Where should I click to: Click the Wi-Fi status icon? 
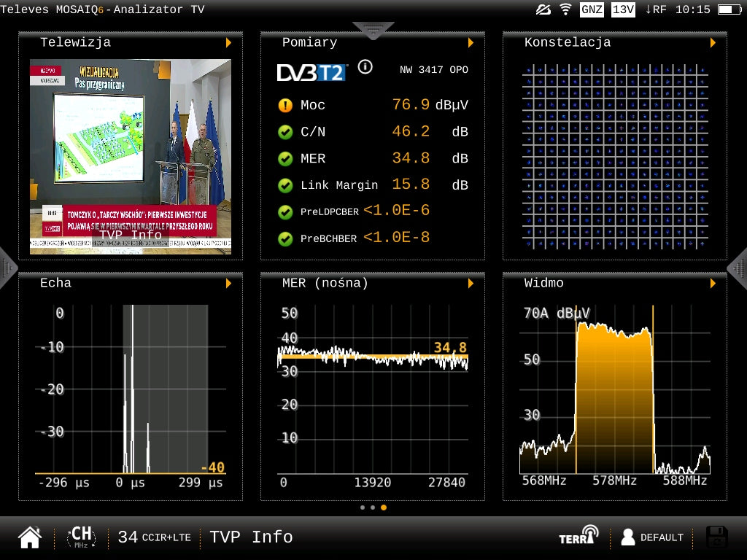pyautogui.click(x=565, y=9)
